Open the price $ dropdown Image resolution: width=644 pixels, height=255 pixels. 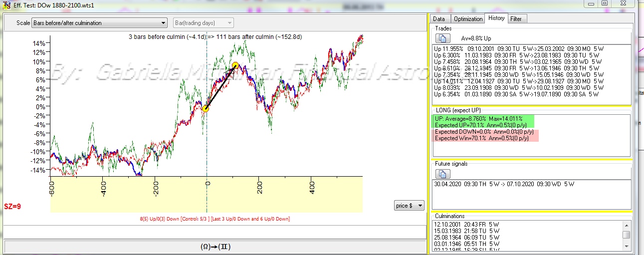[x=409, y=205]
